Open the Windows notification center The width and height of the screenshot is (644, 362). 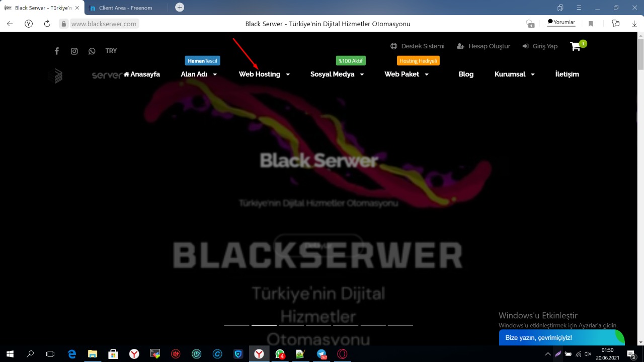point(631,354)
